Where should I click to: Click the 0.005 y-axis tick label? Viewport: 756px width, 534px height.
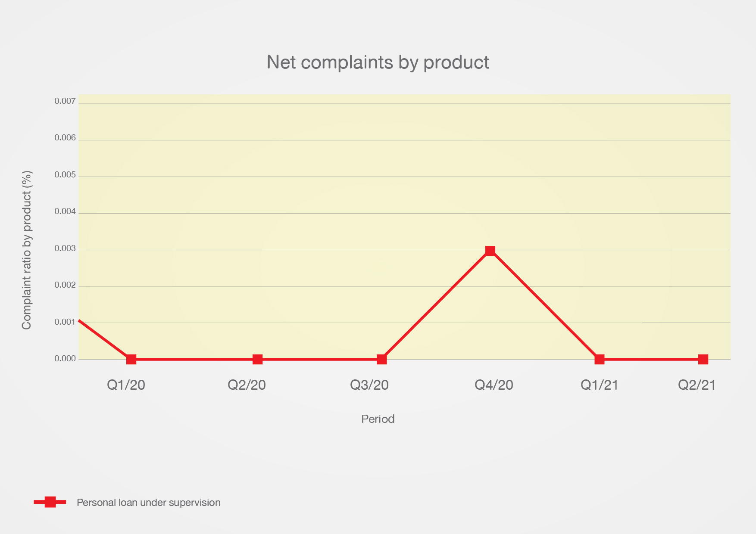[65, 175]
